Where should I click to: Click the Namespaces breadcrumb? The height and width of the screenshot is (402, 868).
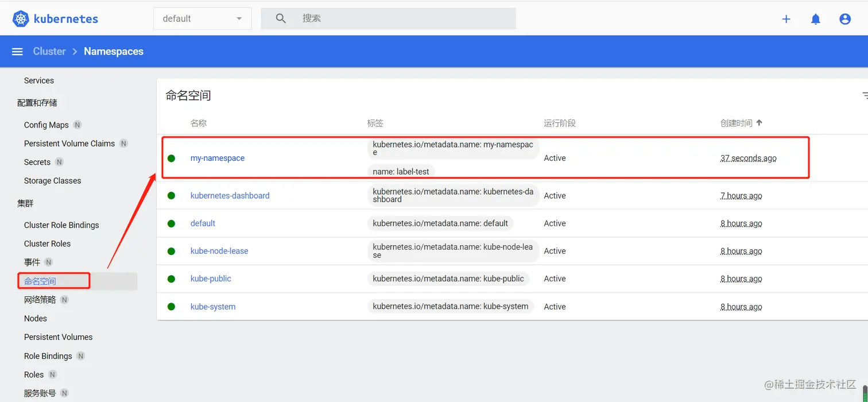click(x=114, y=52)
